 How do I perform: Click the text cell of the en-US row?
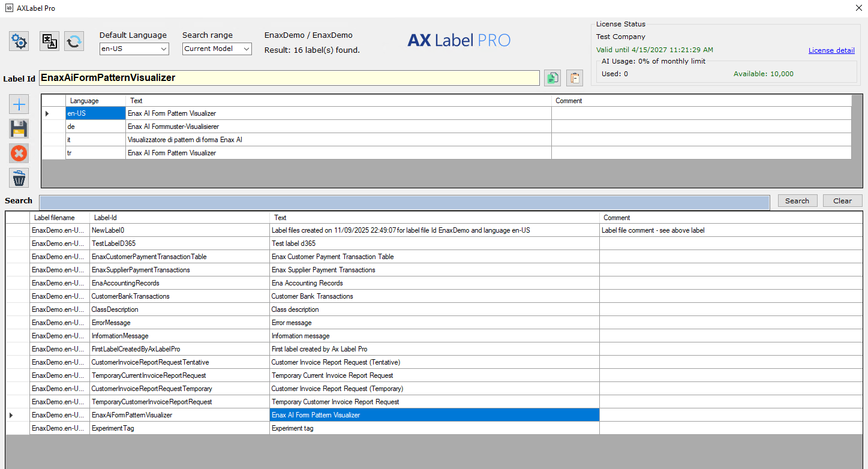click(338, 113)
